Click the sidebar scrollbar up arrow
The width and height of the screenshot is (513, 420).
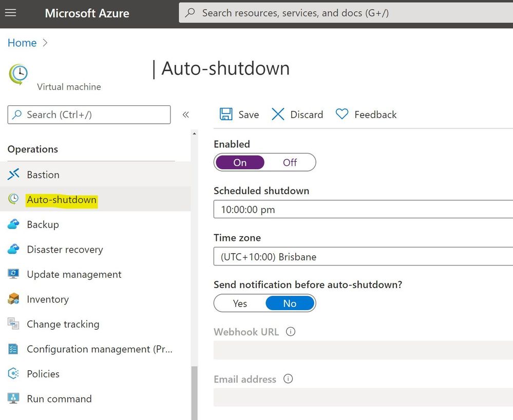pos(194,133)
